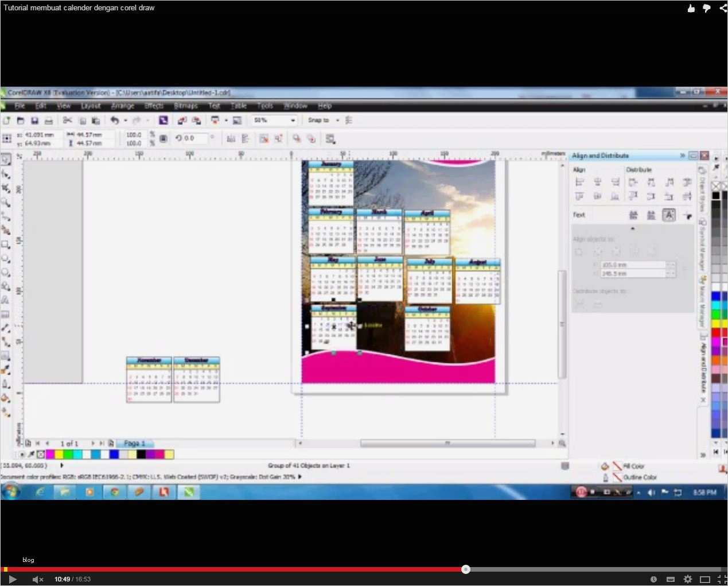Click the Align and Distribute icon in property bar
Viewport: 728px width, 586px height.
(330, 138)
